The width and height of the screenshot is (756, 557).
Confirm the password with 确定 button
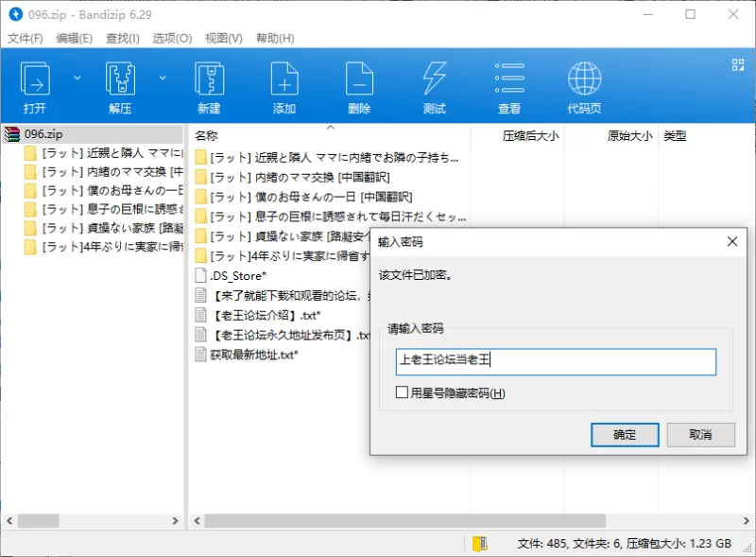624,435
